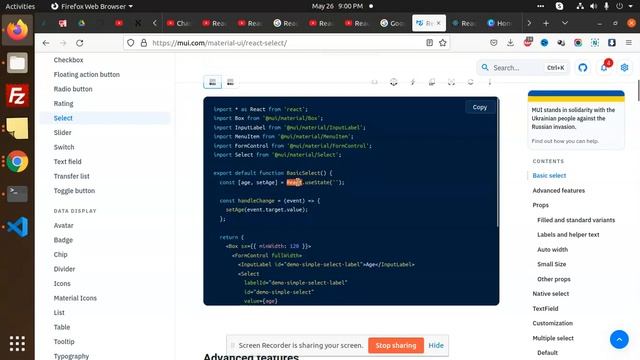Open Files manager from the dock
The width and height of the screenshot is (640, 360).
pos(17,63)
